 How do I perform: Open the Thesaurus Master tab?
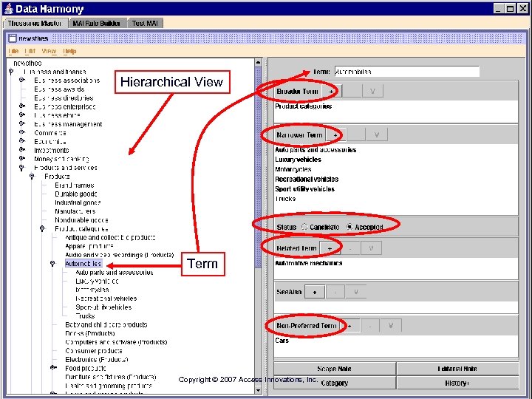[x=35, y=24]
